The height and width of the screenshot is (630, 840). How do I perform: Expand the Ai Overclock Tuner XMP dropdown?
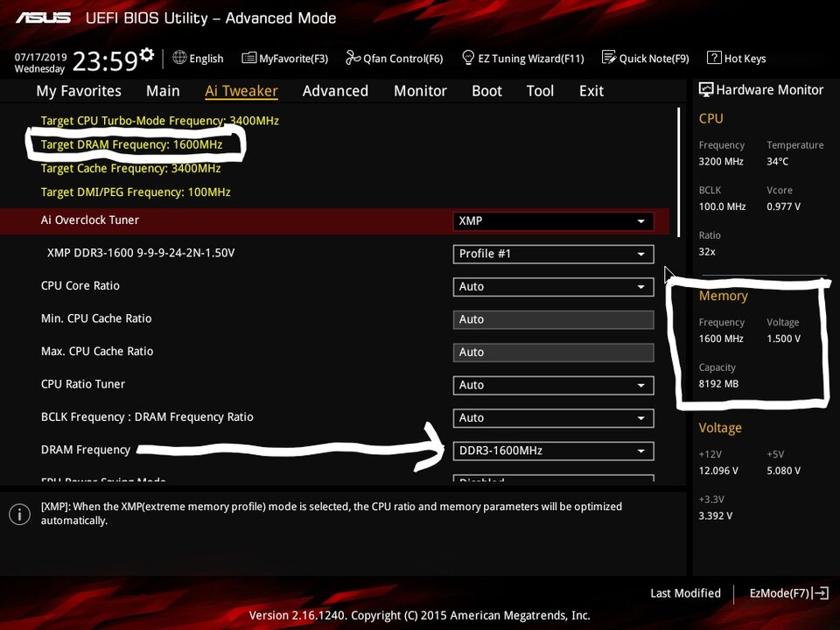point(553,221)
